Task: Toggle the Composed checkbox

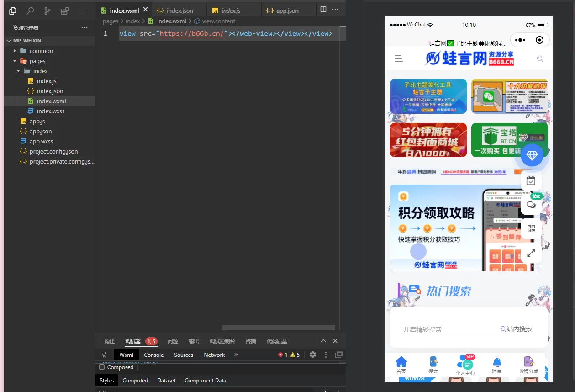Action: (x=102, y=367)
